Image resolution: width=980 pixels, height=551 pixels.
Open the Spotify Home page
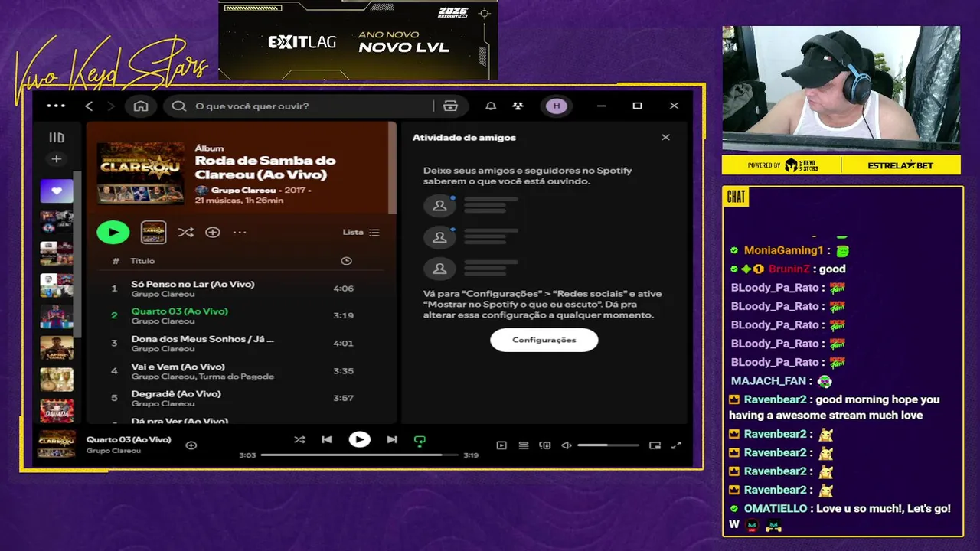(x=141, y=106)
